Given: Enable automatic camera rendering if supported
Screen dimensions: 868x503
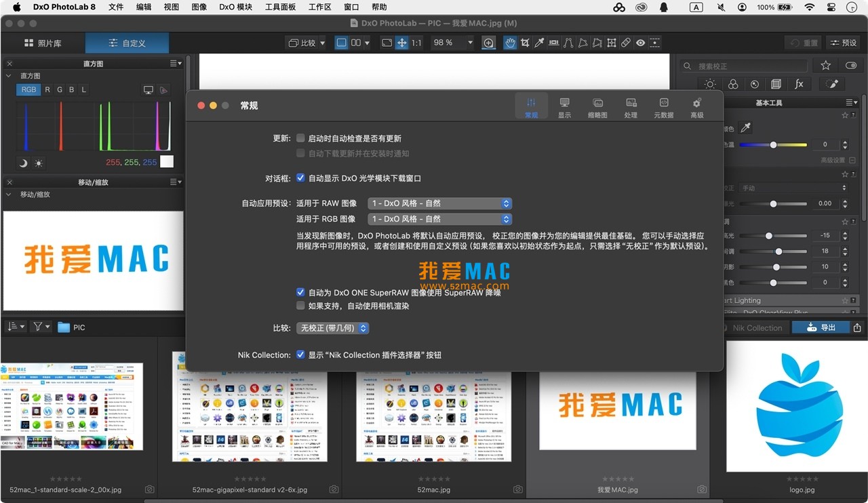Looking at the screenshot, I should [x=300, y=306].
